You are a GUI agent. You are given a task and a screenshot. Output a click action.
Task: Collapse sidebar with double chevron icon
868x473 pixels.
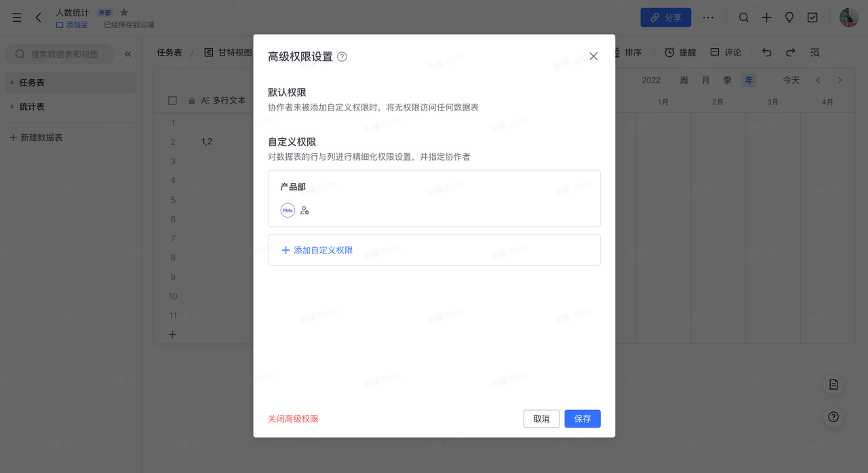coord(127,54)
